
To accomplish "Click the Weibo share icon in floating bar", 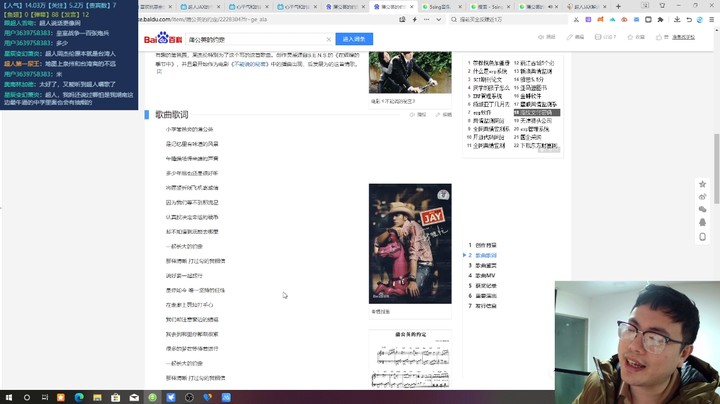I will click(x=702, y=197).
